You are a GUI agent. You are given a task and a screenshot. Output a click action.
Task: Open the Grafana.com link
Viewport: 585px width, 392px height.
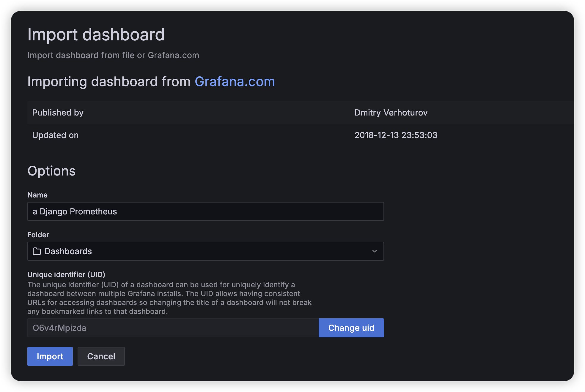click(235, 81)
